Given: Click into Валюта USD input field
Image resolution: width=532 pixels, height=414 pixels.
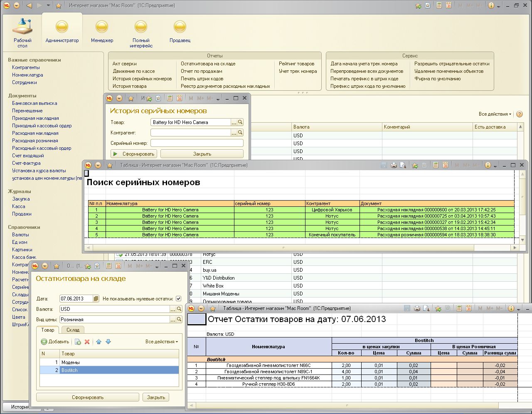Looking at the screenshot, I should 115,309.
